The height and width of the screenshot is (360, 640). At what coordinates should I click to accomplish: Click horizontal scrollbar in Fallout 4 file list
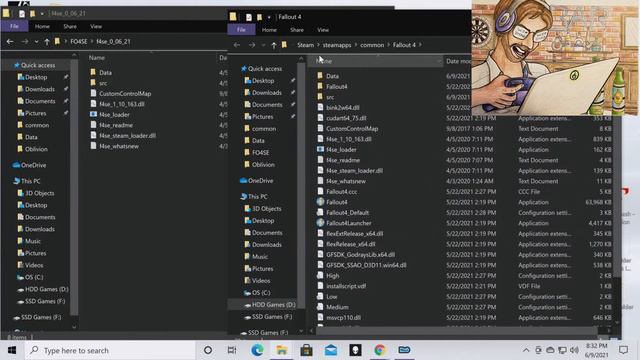[457, 330]
